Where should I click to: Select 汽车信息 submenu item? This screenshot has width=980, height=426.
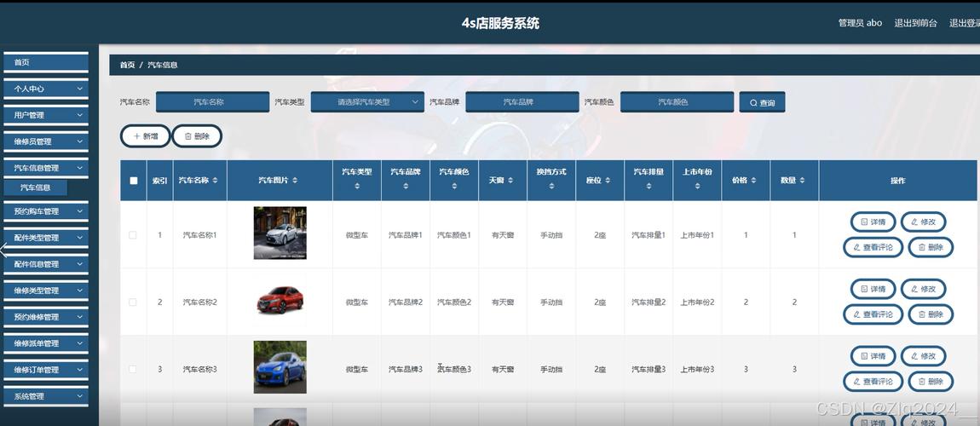coord(36,187)
